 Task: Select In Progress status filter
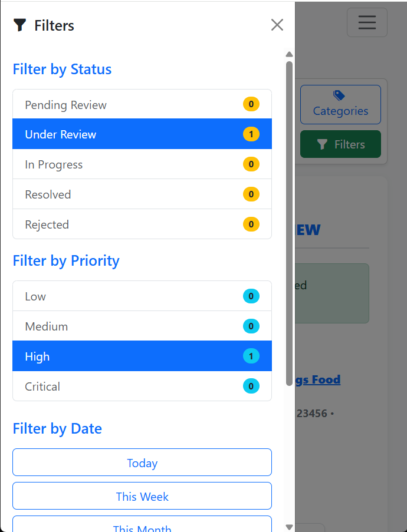click(x=142, y=164)
